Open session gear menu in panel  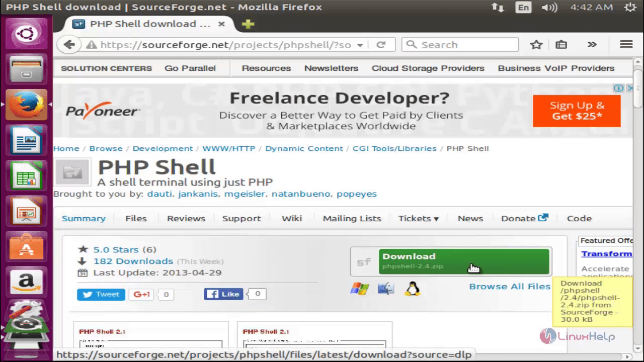tap(629, 8)
